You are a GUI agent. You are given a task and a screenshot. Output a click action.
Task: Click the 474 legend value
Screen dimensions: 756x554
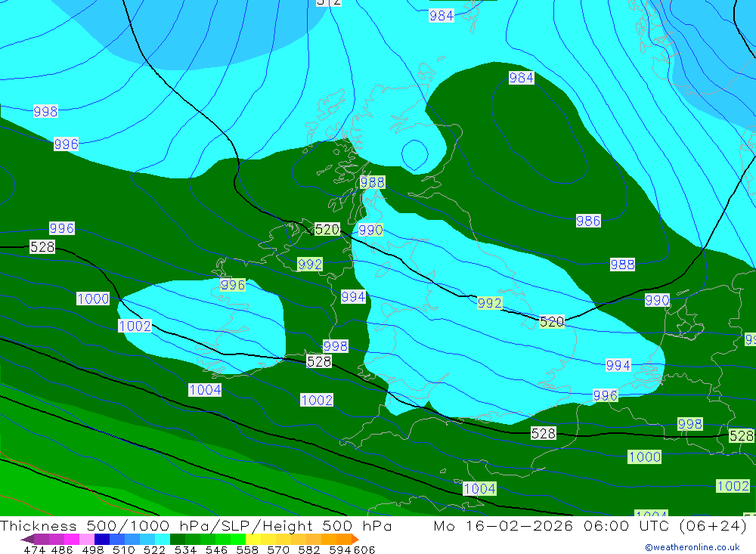(34, 550)
